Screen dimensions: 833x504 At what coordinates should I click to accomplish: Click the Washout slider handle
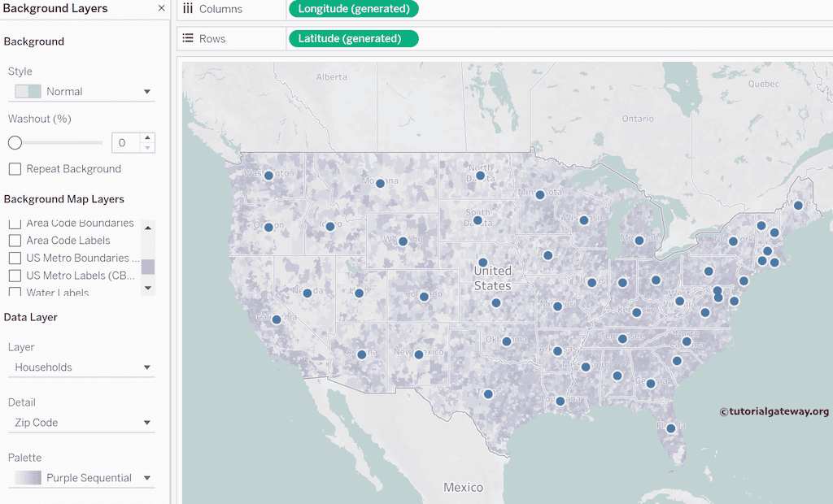[15, 142]
